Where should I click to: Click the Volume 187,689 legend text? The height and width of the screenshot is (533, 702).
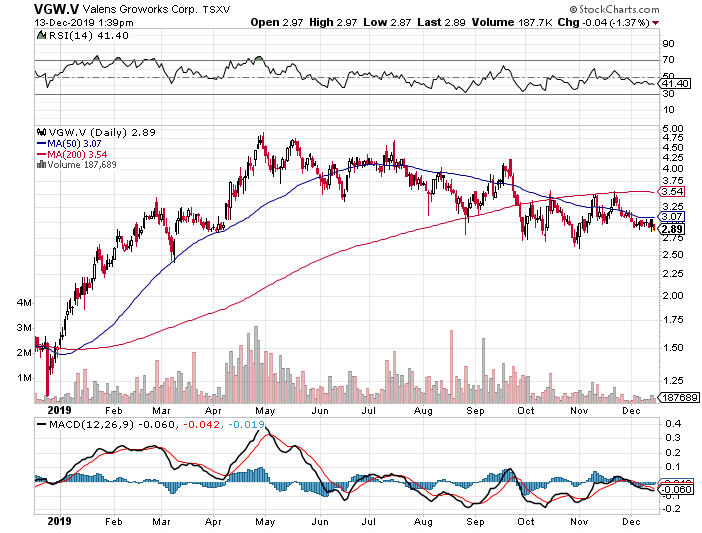[x=82, y=165]
